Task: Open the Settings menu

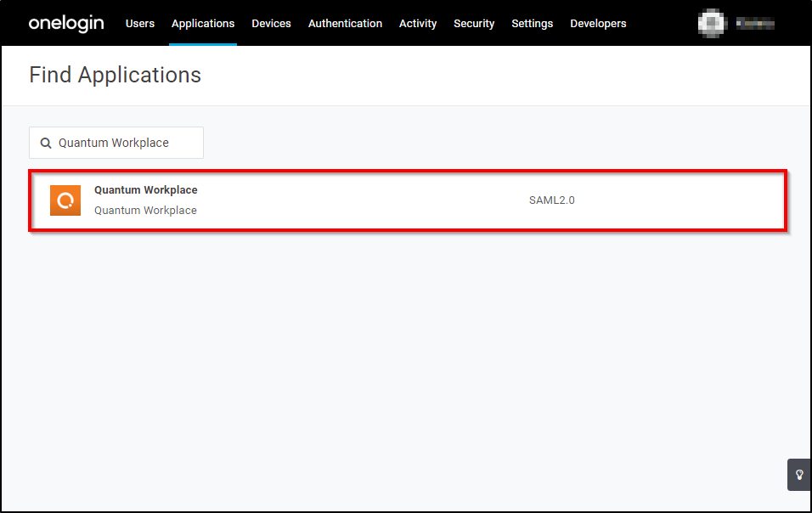Action: click(x=532, y=23)
